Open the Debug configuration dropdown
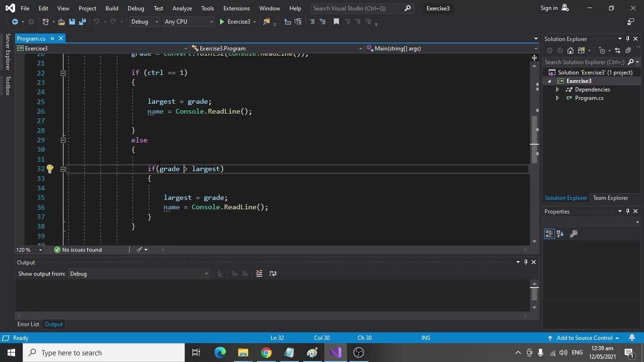 [144, 22]
